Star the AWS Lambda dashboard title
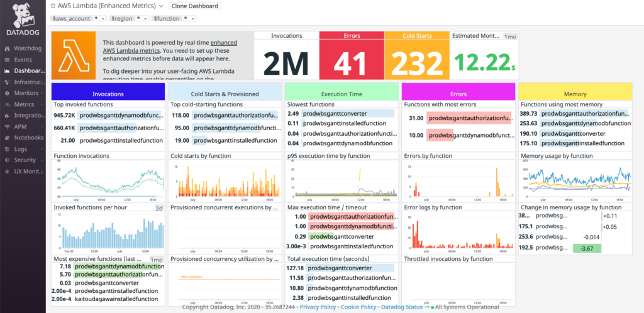 (x=53, y=6)
